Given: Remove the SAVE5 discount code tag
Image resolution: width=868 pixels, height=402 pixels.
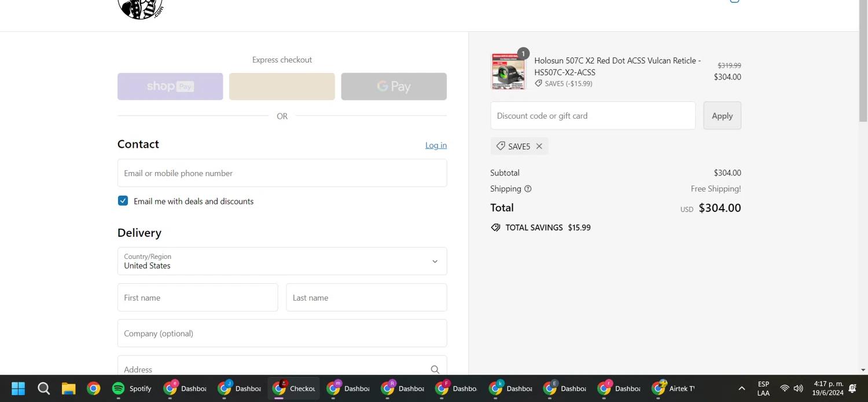Looking at the screenshot, I should pyautogui.click(x=539, y=146).
